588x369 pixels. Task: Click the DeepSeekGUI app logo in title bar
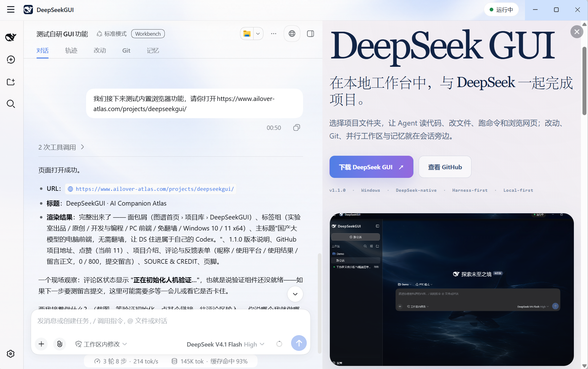(x=28, y=10)
